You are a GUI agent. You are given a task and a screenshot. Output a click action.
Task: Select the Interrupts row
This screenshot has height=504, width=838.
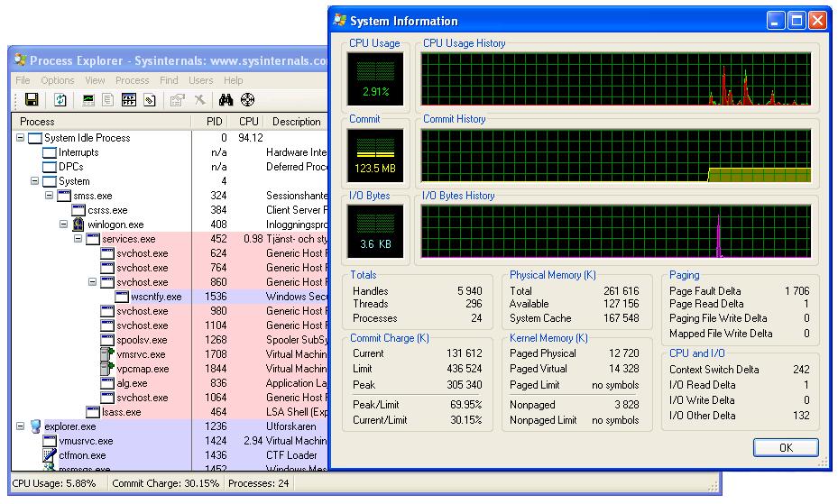click(170, 152)
